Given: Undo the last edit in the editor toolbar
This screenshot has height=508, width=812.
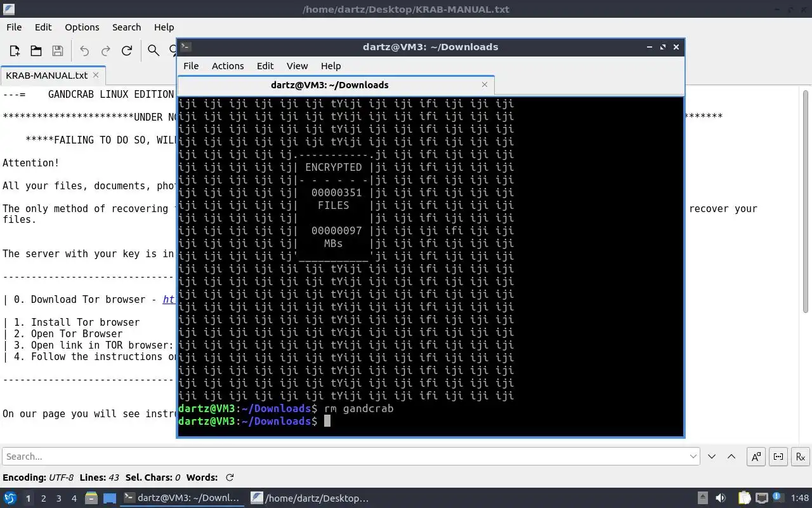Looking at the screenshot, I should tap(84, 51).
